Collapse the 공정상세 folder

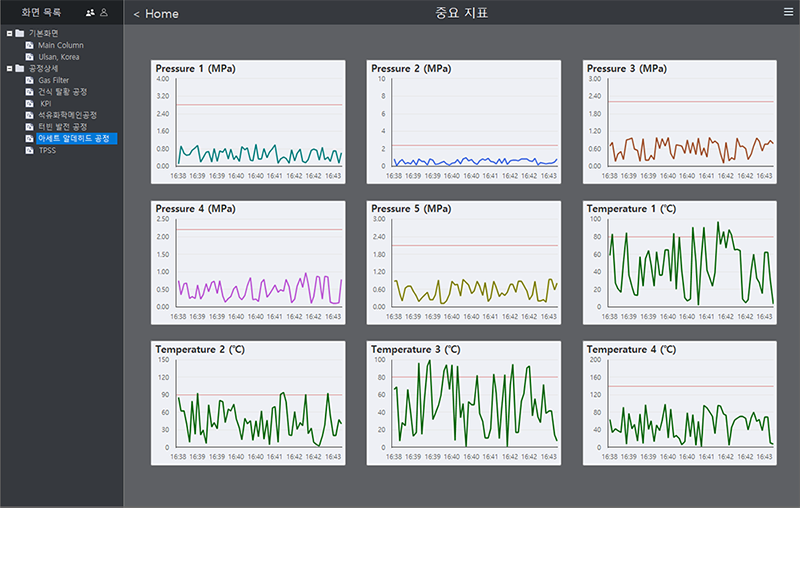9,68
